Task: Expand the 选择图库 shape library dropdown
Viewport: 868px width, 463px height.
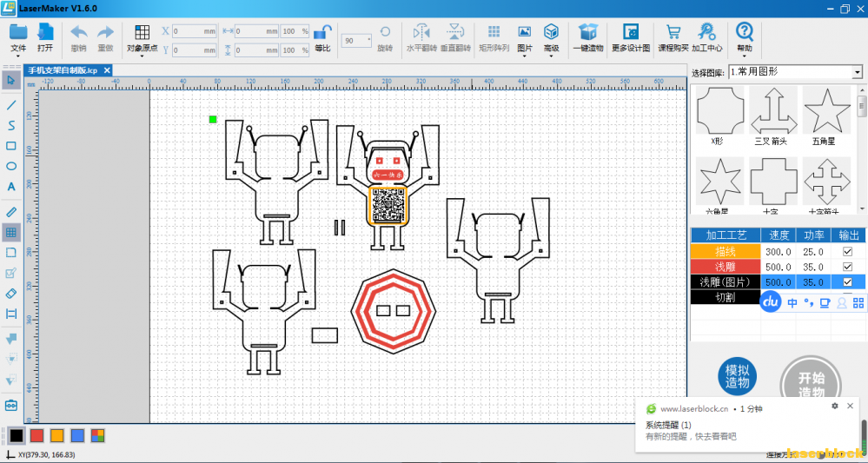Action: (856, 72)
